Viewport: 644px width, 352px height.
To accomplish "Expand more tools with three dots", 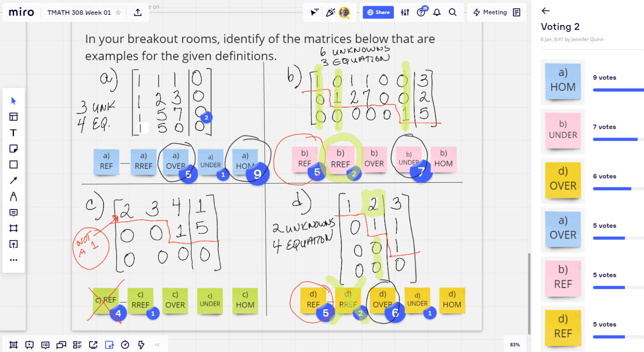I will 14,260.
